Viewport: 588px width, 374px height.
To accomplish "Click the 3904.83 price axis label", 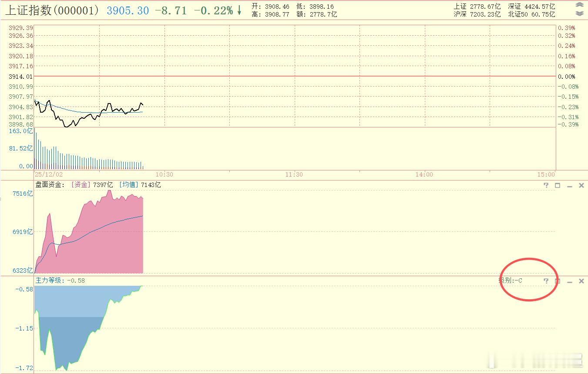I will click(21, 107).
